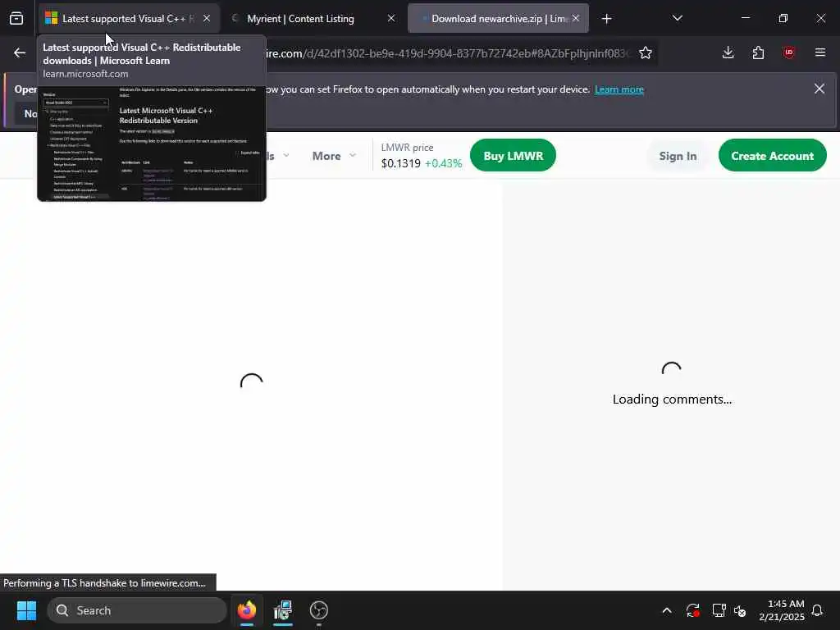Image resolution: width=840 pixels, height=630 pixels.
Task: Click the sync update tray icon
Action: [692, 610]
